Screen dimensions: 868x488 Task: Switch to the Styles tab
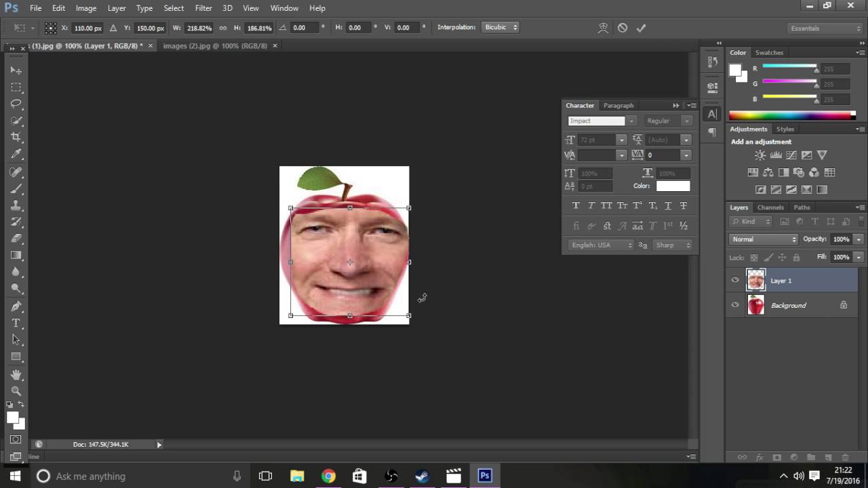pyautogui.click(x=785, y=129)
